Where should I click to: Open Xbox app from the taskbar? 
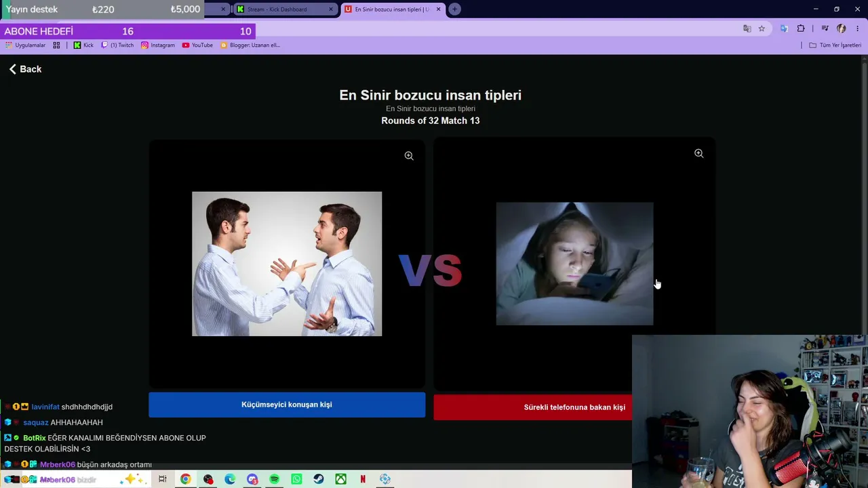click(x=341, y=479)
